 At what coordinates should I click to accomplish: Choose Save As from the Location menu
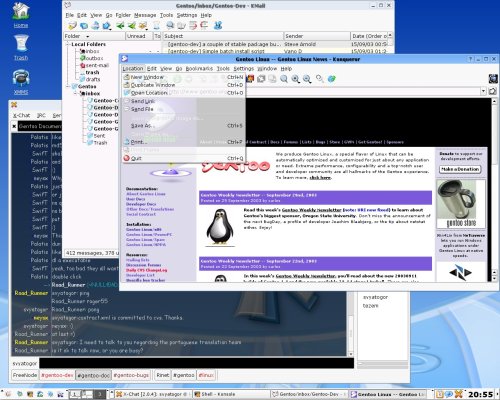click(184, 126)
